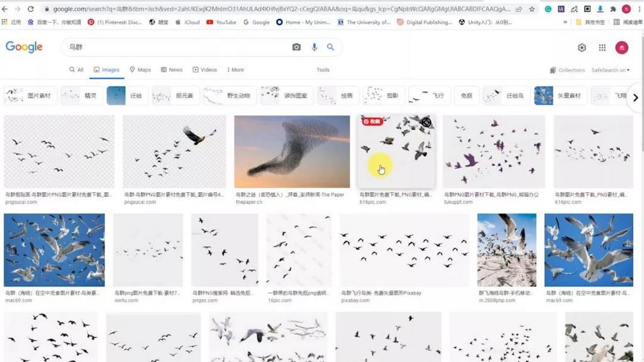The width and height of the screenshot is (644, 362).
Task: Expand the SafeSearch on dropdown
Action: [x=610, y=70]
